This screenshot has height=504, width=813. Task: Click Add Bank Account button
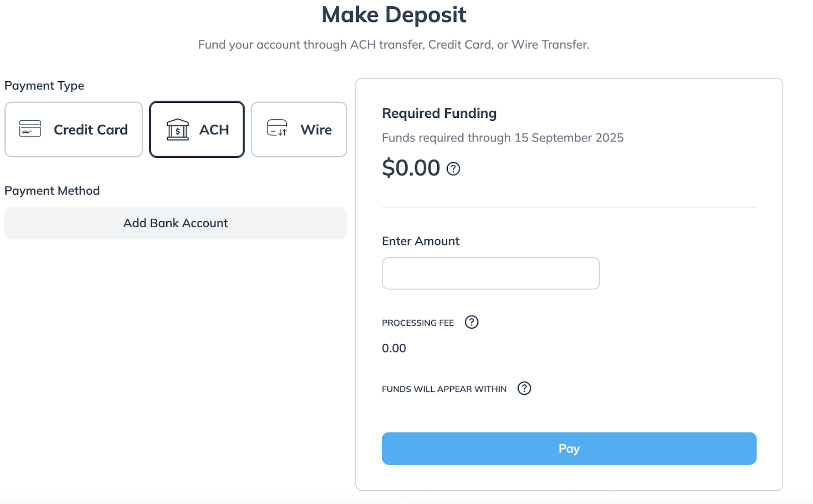click(x=175, y=223)
